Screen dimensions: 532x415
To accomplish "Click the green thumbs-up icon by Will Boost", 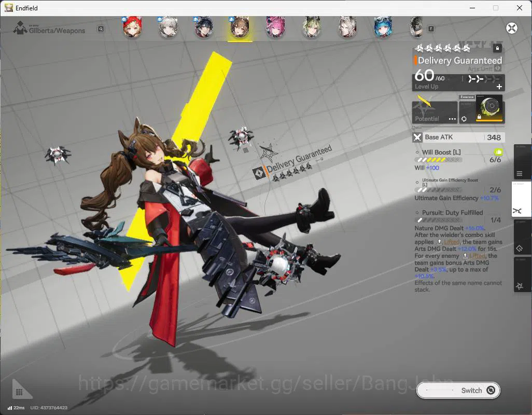I will [498, 152].
